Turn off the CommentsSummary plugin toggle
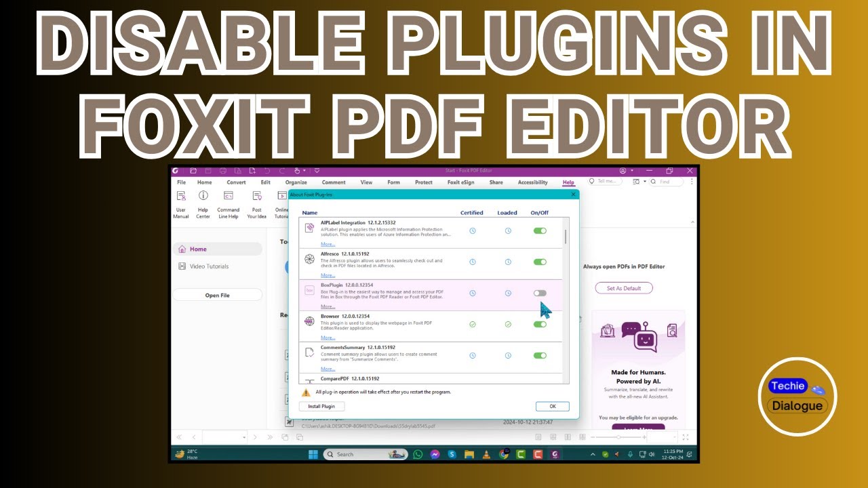This screenshot has height=488, width=868. pyautogui.click(x=540, y=356)
